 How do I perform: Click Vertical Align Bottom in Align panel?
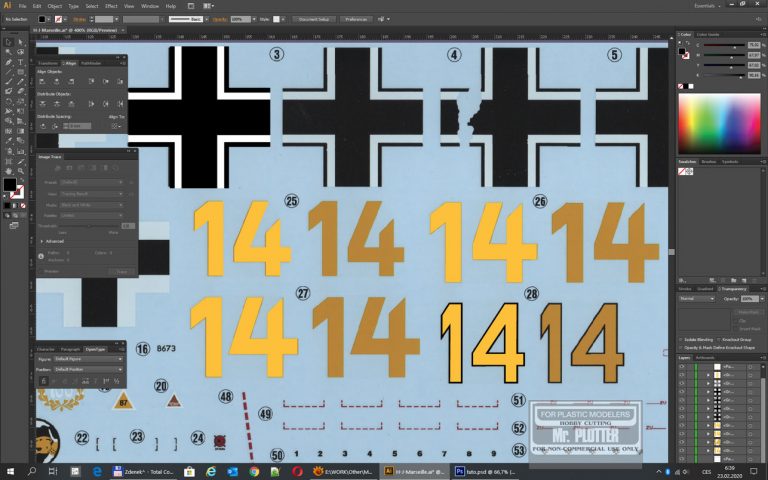coord(120,81)
